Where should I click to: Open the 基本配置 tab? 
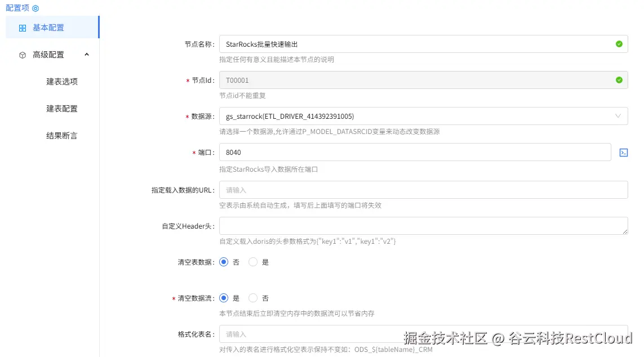(52, 28)
